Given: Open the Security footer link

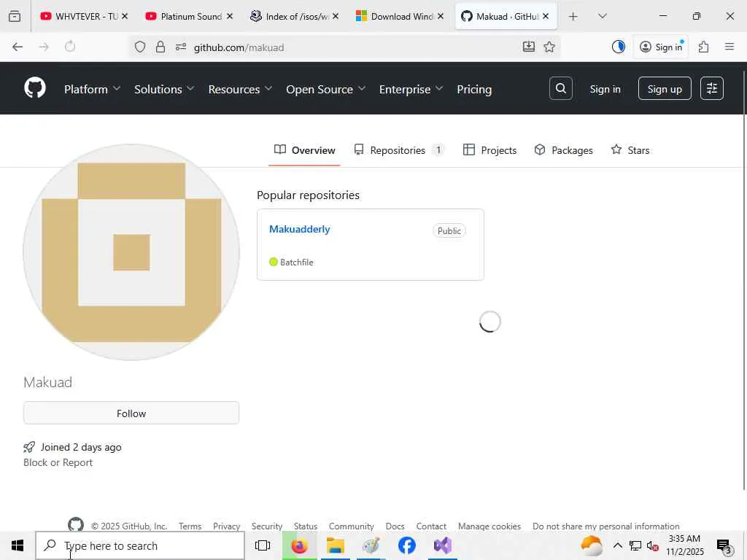Looking at the screenshot, I should click(267, 526).
